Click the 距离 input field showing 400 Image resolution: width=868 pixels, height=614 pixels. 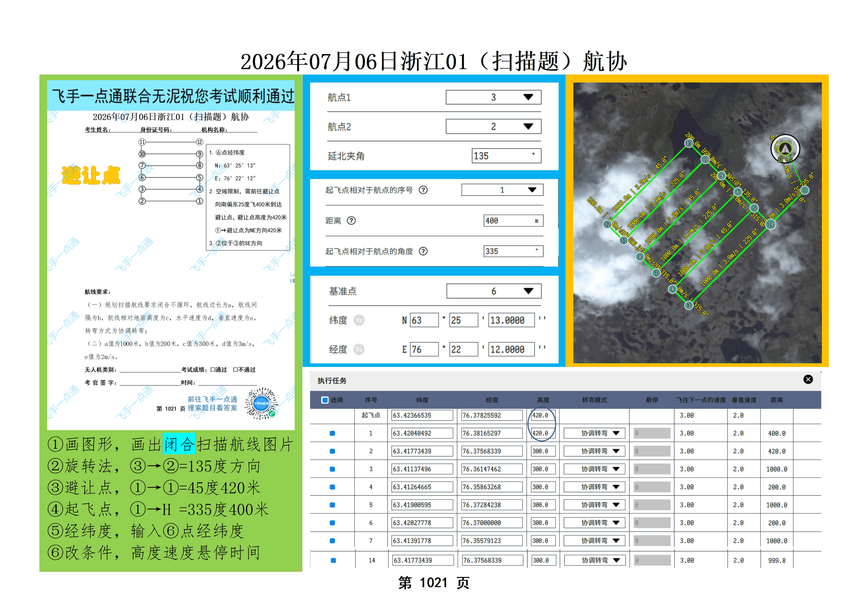(513, 220)
